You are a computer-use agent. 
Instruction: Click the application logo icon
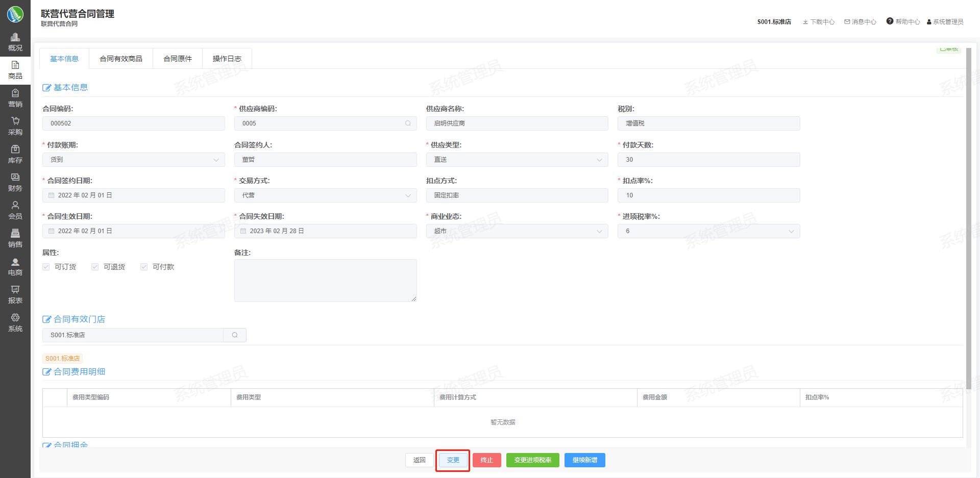coord(15,14)
